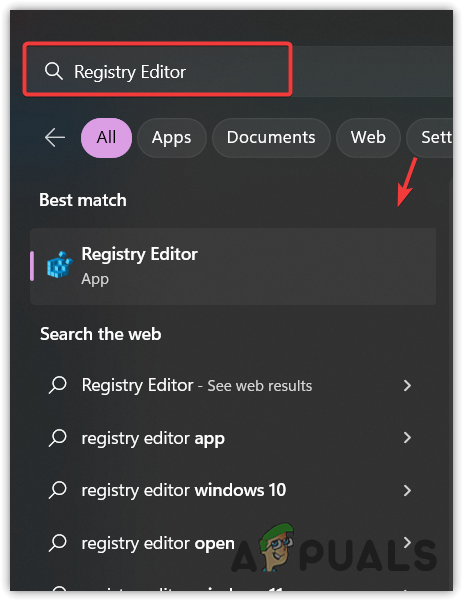Image resolution: width=463 pixels, height=601 pixels.
Task: Click search icon beside "registry editor open"
Action: tap(57, 543)
